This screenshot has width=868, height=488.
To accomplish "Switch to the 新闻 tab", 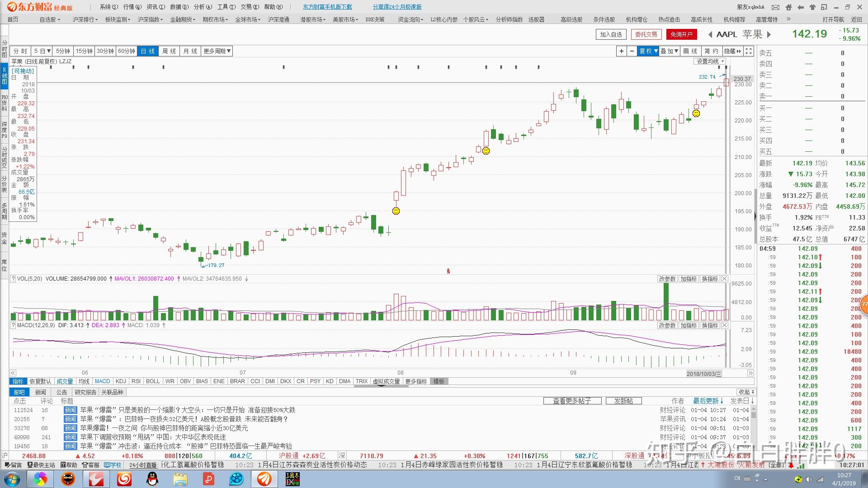I will point(41,392).
